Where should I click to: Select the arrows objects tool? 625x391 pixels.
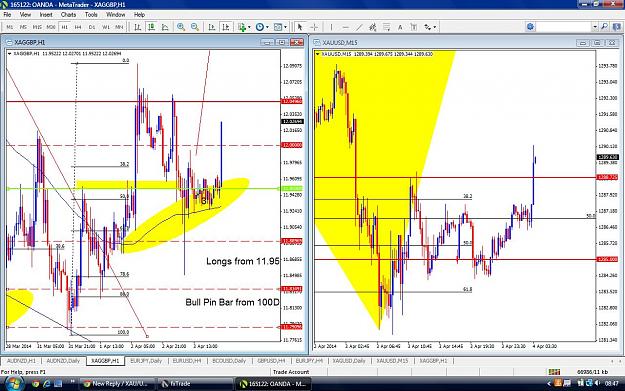(x=428, y=27)
